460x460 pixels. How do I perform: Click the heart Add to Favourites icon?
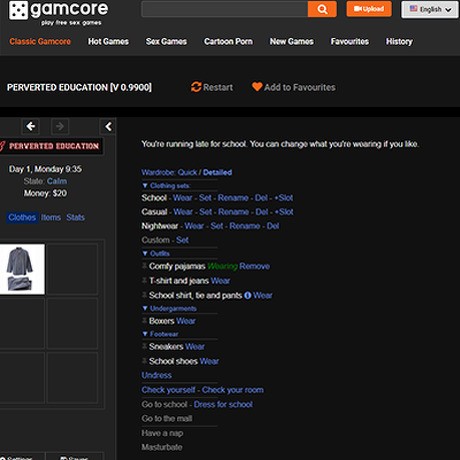pyautogui.click(x=257, y=87)
